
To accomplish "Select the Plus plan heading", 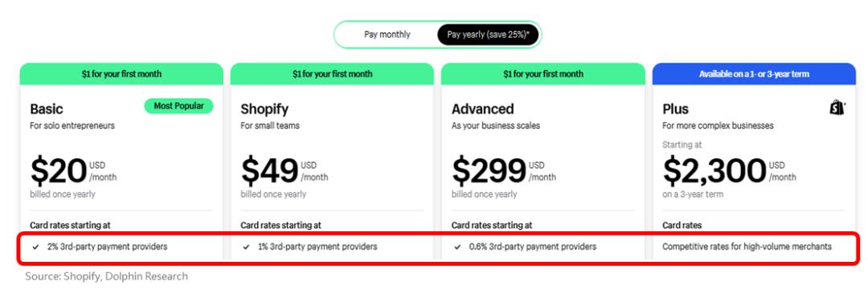I will pos(675,108).
